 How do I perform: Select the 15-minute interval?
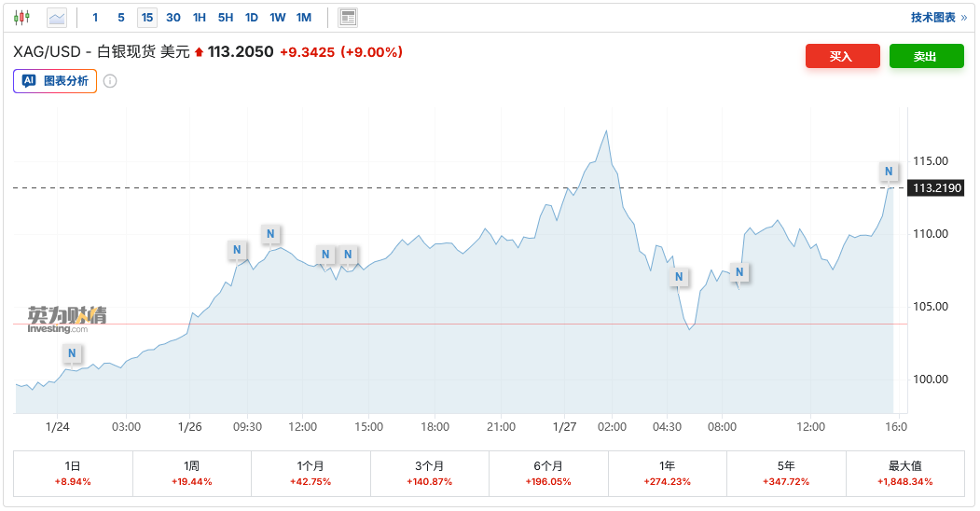(147, 17)
